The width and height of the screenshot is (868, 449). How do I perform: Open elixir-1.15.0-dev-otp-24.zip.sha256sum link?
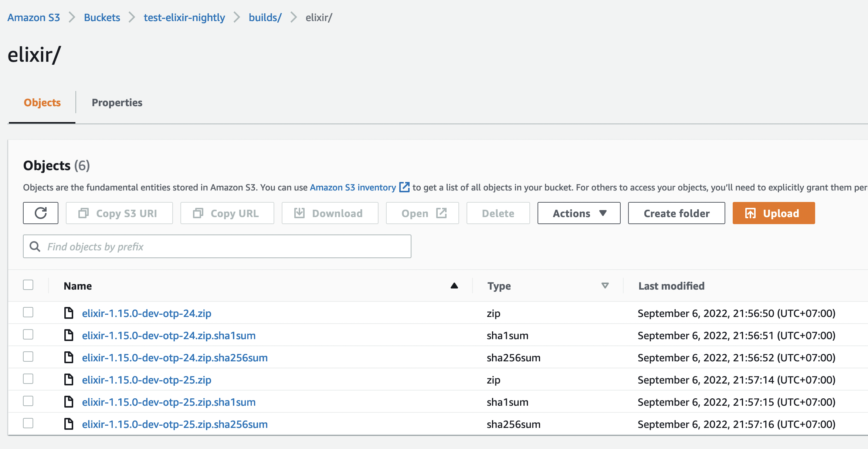pos(174,358)
